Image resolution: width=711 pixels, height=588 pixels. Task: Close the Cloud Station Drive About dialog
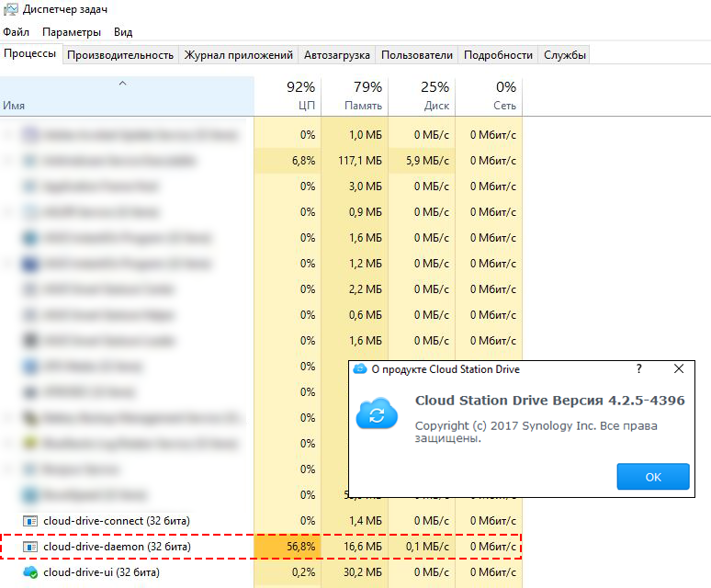pos(679,368)
